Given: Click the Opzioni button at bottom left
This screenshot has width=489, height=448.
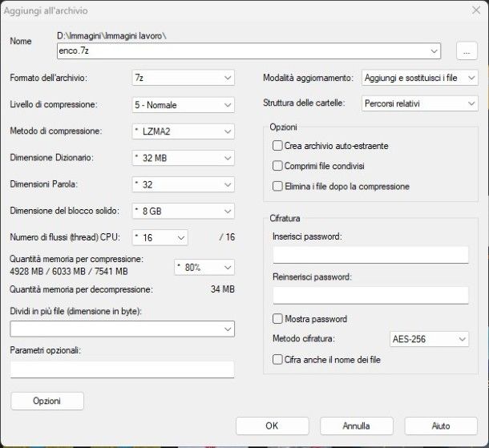Looking at the screenshot, I should tap(47, 401).
